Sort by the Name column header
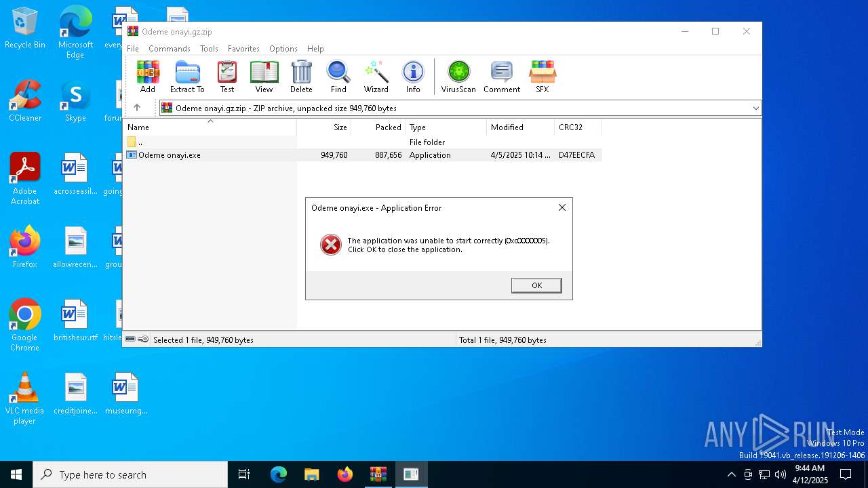 click(210, 127)
